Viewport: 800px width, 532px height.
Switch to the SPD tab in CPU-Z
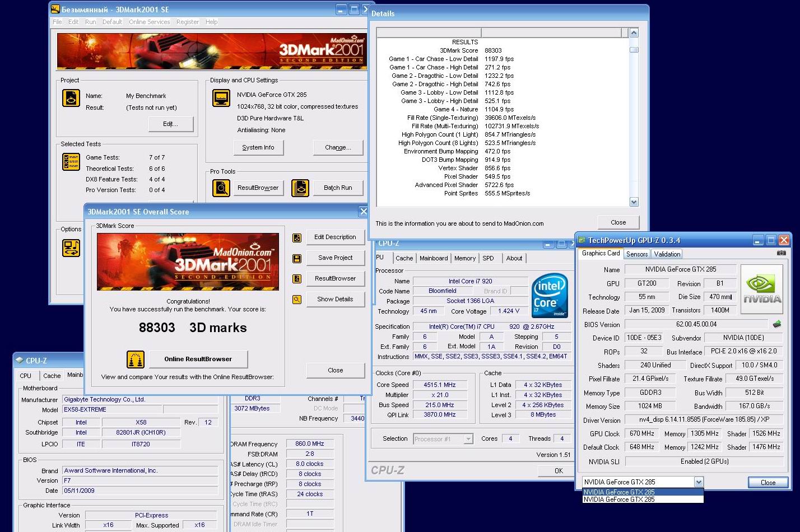pos(488,258)
